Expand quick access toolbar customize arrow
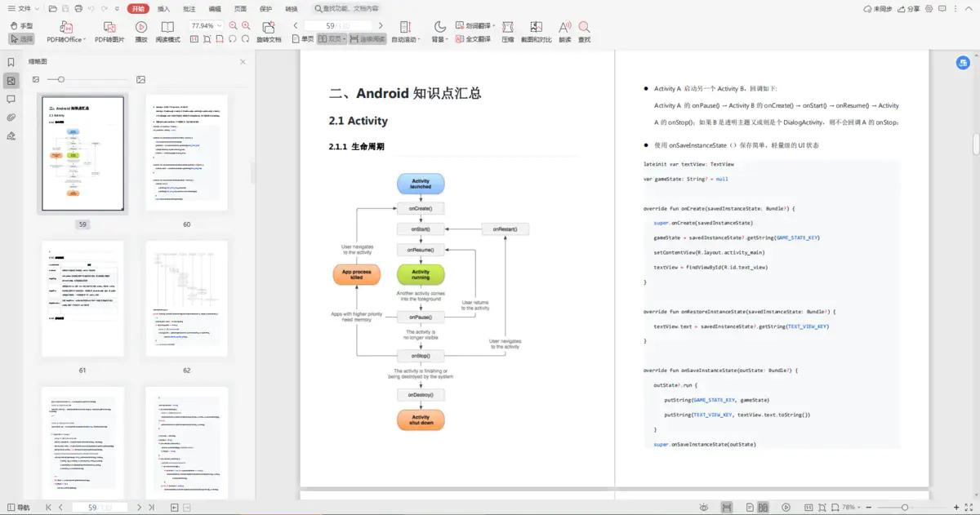This screenshot has width=980, height=515. pos(116,8)
